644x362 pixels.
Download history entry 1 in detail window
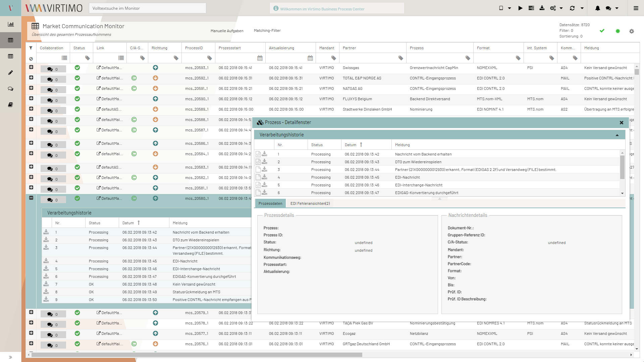point(265,154)
